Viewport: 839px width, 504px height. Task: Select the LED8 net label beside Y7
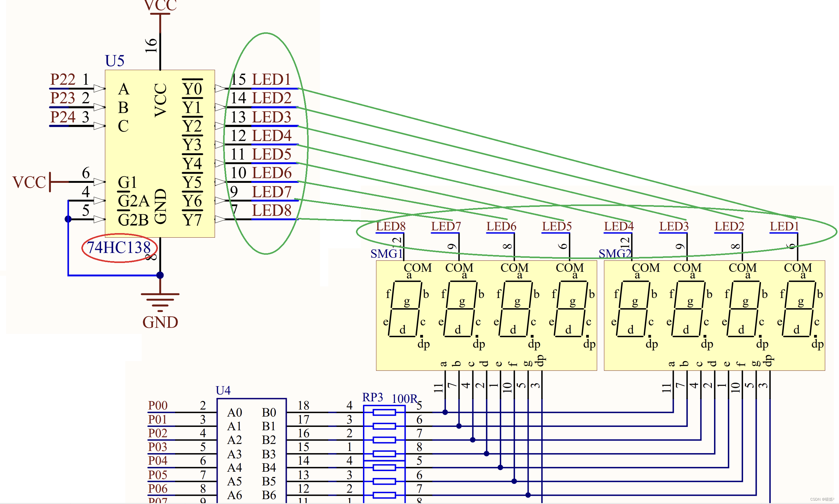tap(272, 210)
